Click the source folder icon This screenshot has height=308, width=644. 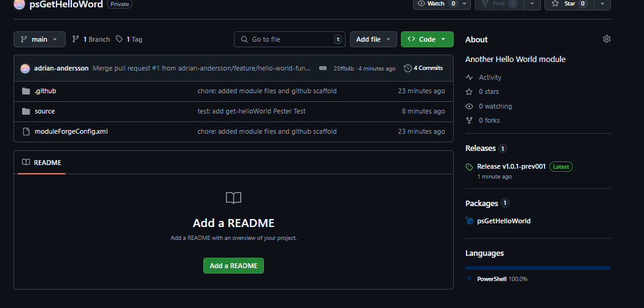pos(26,111)
